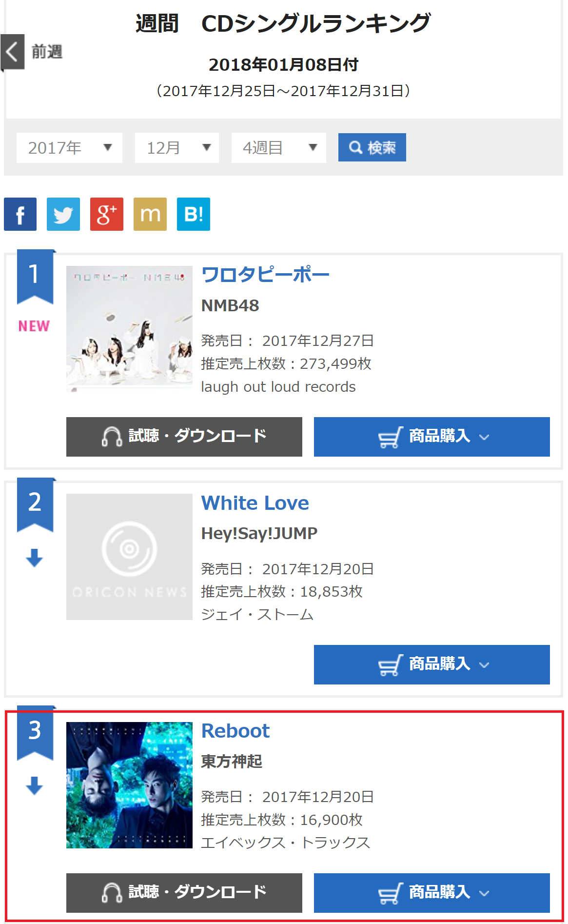The width and height of the screenshot is (568, 924).
Task: Open the 12月 month dropdown
Action: coord(176,148)
